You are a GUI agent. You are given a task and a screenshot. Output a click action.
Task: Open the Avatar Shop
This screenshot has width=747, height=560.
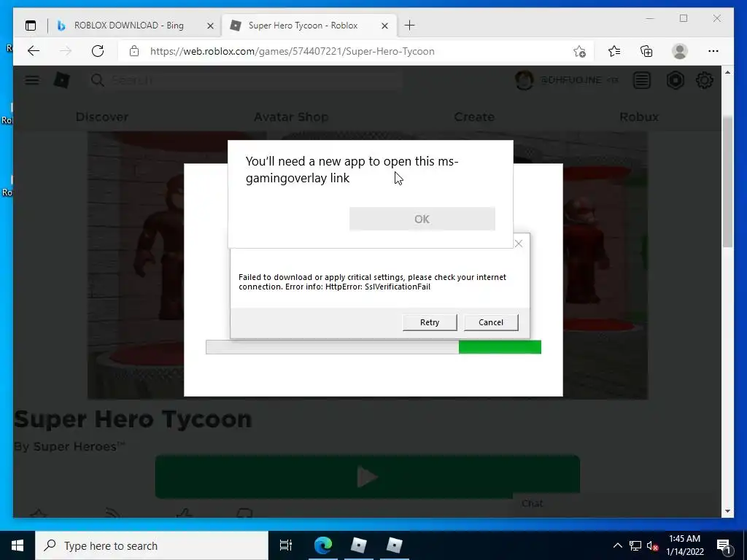pos(291,117)
